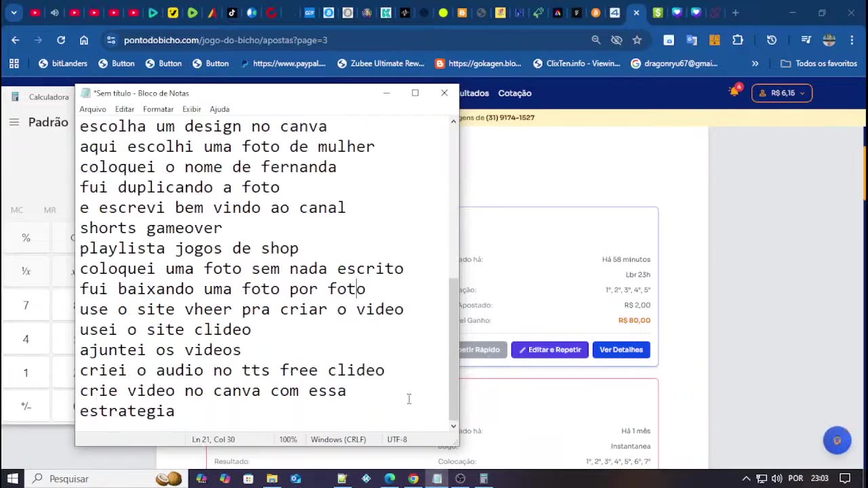Show hidden system tray icons
Screen dimensions: 868x488
pos(746,479)
